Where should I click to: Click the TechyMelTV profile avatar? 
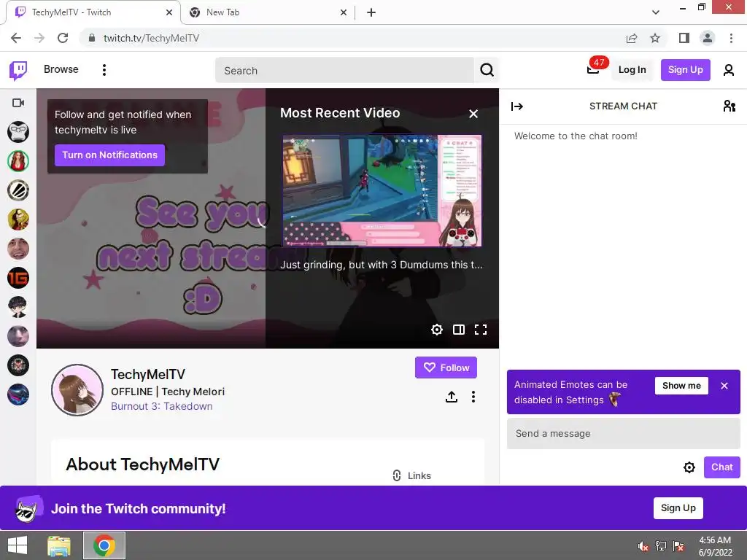[x=77, y=390]
